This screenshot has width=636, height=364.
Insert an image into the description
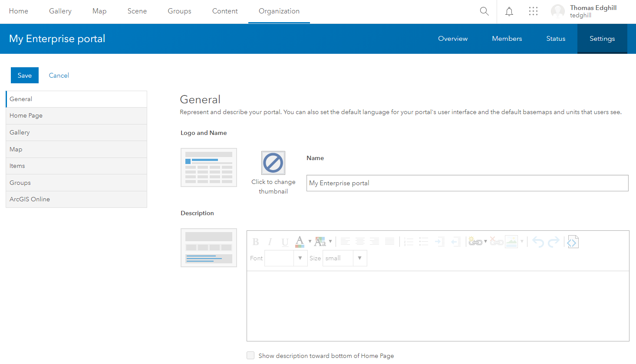(x=511, y=242)
